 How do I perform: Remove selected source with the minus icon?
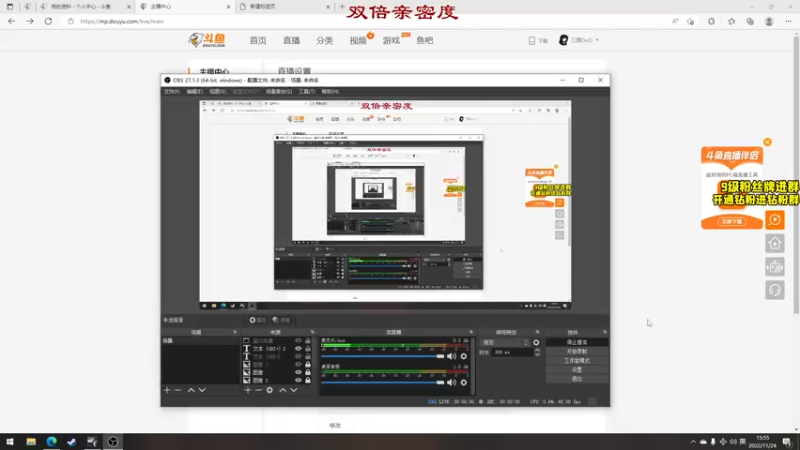point(259,390)
